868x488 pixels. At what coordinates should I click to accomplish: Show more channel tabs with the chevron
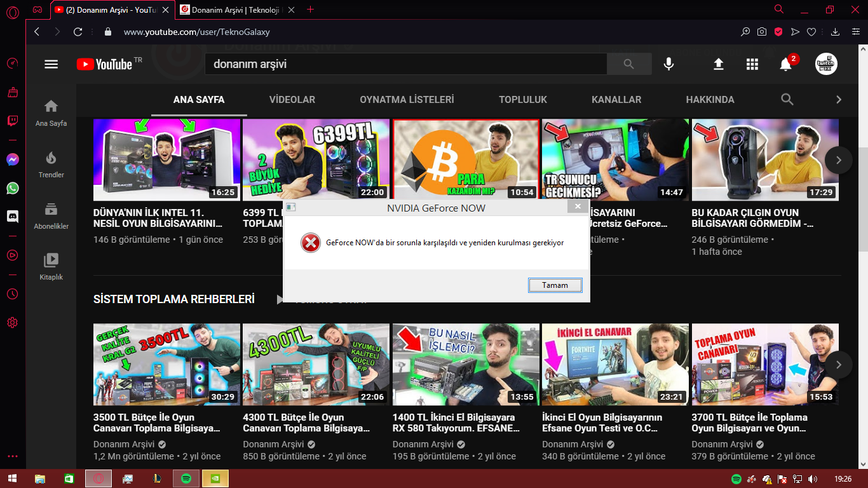pyautogui.click(x=839, y=100)
